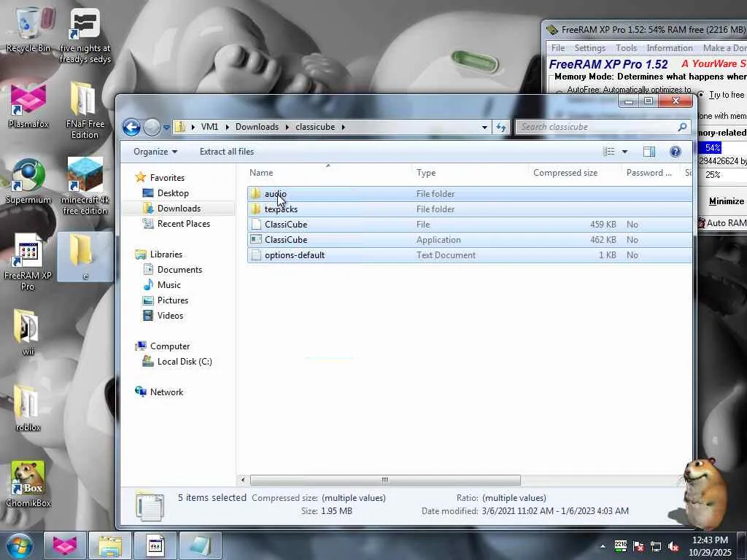Select the FNaF Free Edition folder icon
The image size is (747, 560).
pos(85,111)
